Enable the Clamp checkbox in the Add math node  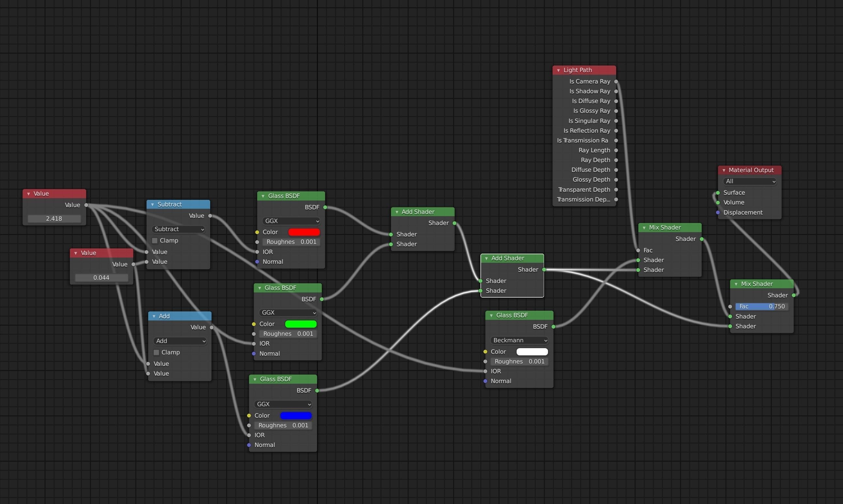156,352
